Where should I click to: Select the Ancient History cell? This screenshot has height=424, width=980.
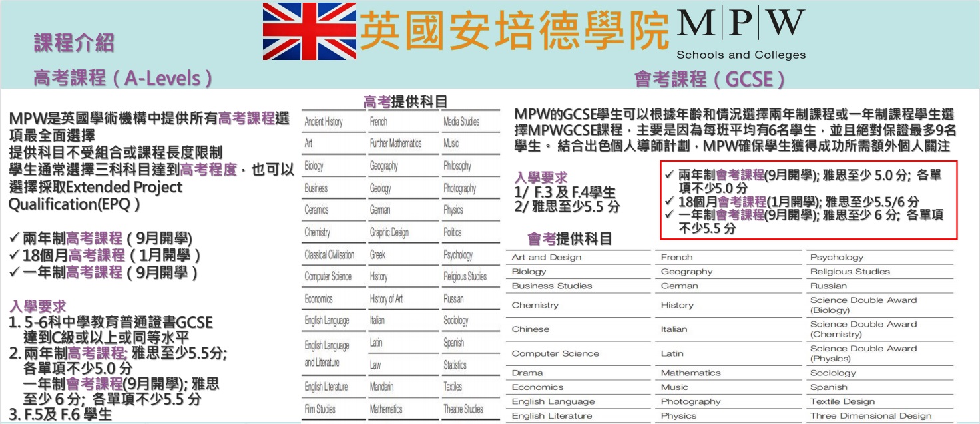(x=324, y=122)
